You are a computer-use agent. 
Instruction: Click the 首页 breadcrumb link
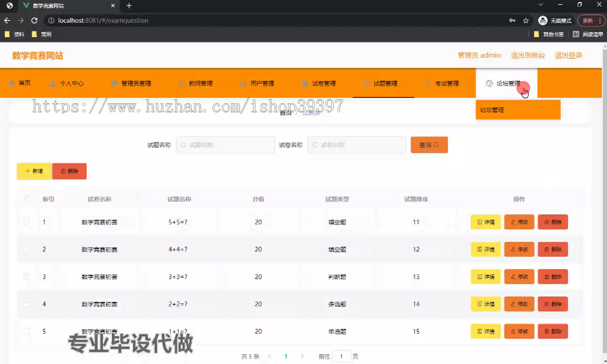pyautogui.click(x=286, y=113)
